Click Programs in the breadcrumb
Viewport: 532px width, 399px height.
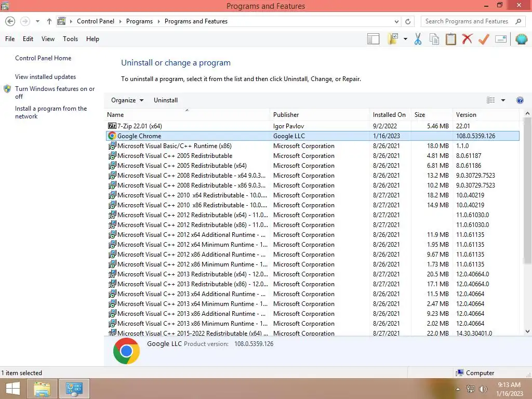[139, 21]
